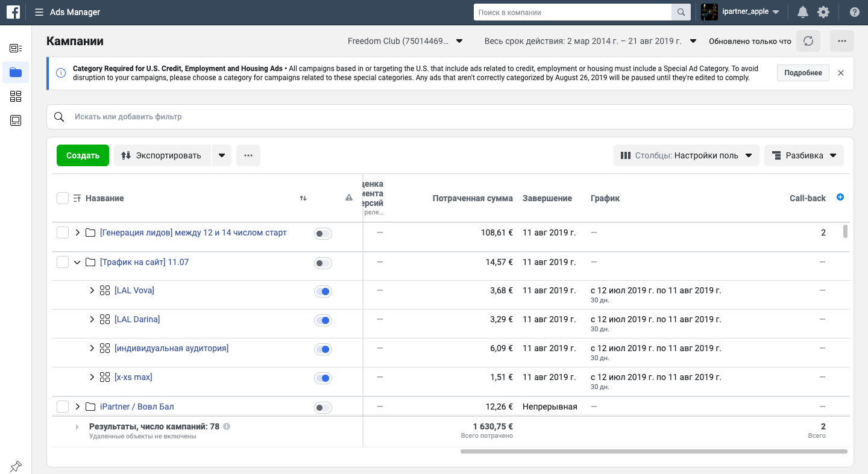Viewport: 868px width, 474px height.
Task: Click the search magnifier button in top bar
Action: [x=681, y=12]
